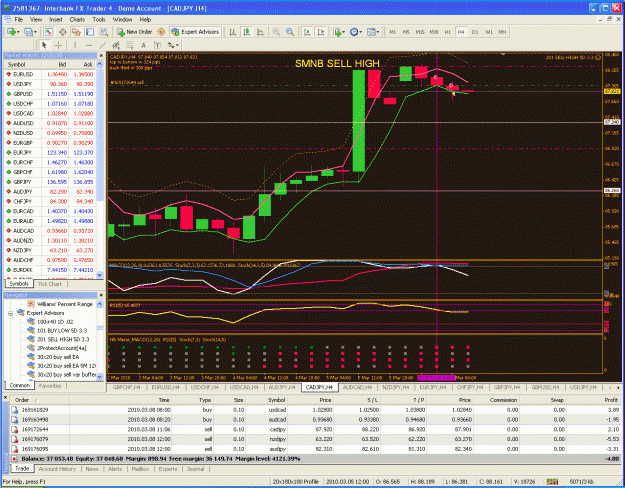
Task: Select the Fibonacci Retracement tool
Action: (130, 45)
